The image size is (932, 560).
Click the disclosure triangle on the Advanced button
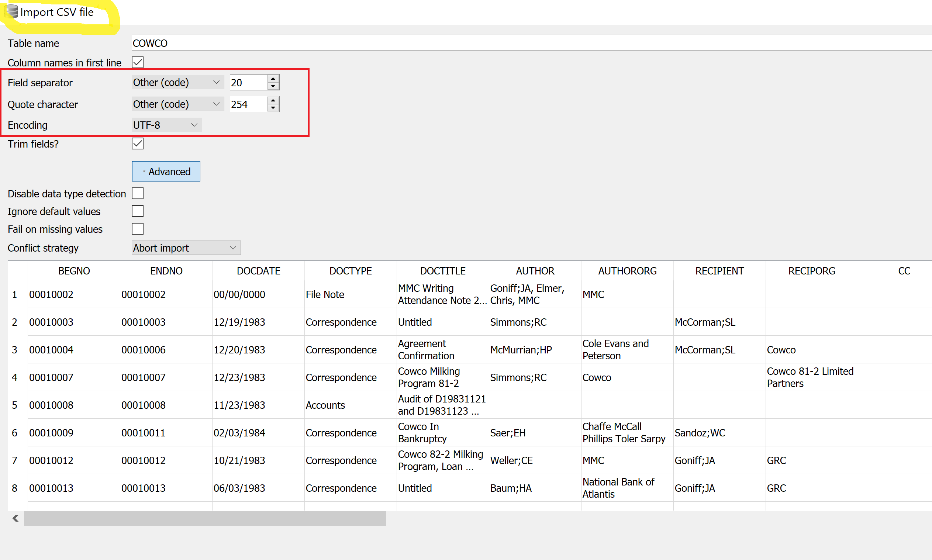pos(144,171)
